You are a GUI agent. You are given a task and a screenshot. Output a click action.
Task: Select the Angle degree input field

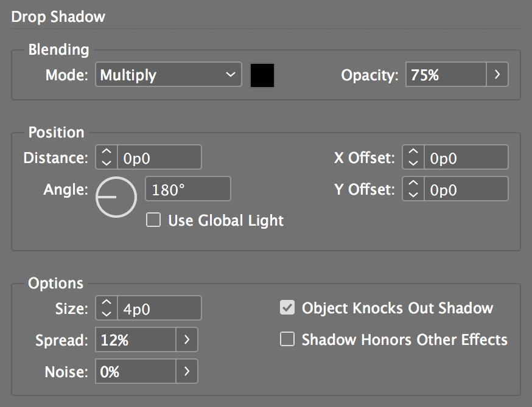(187, 189)
